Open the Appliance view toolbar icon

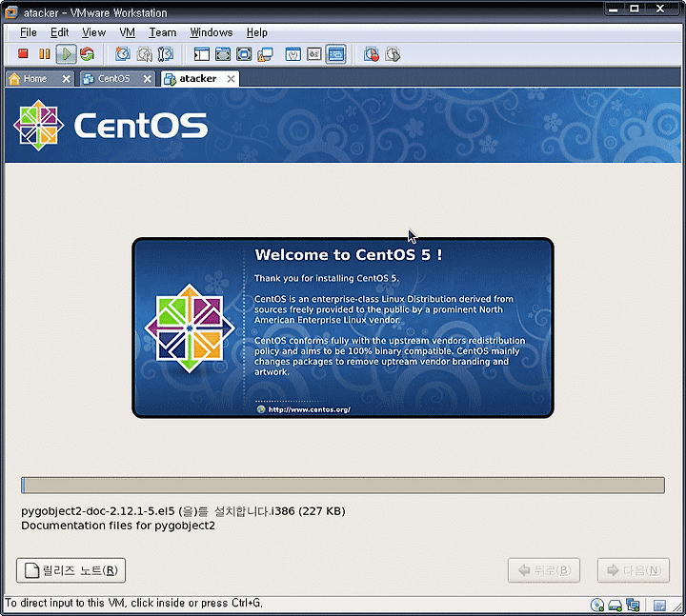(x=314, y=54)
